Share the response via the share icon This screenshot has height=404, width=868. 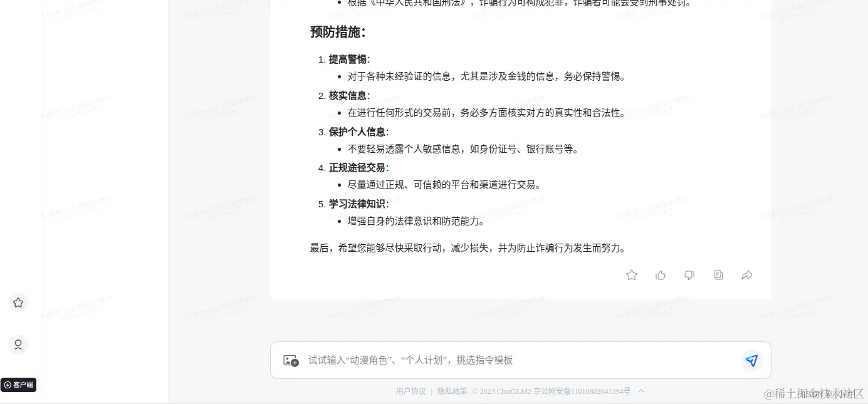(x=746, y=275)
